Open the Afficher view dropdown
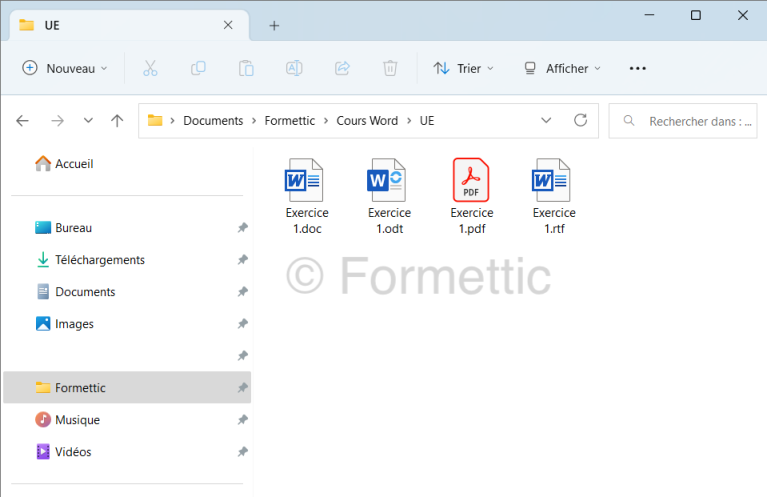The height and width of the screenshot is (497, 767). 563,68
